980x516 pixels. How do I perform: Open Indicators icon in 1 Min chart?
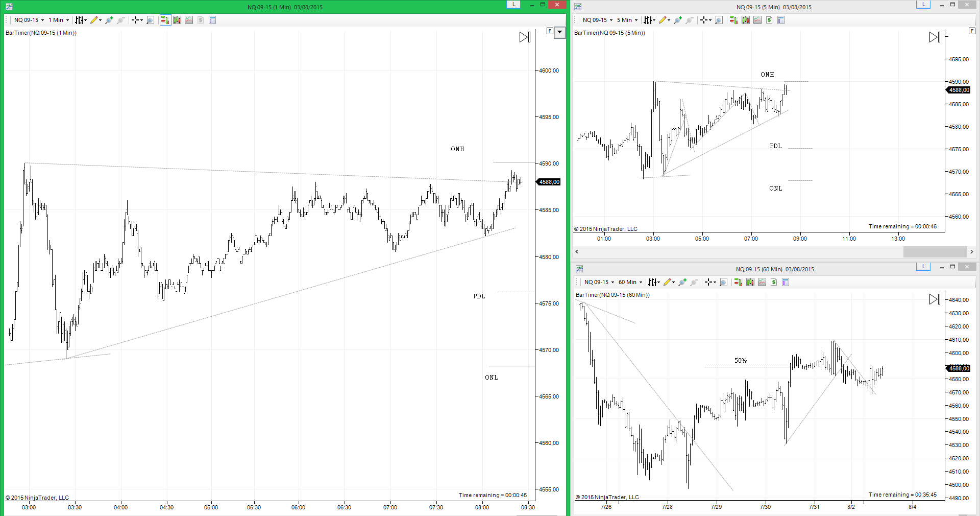[x=189, y=20]
